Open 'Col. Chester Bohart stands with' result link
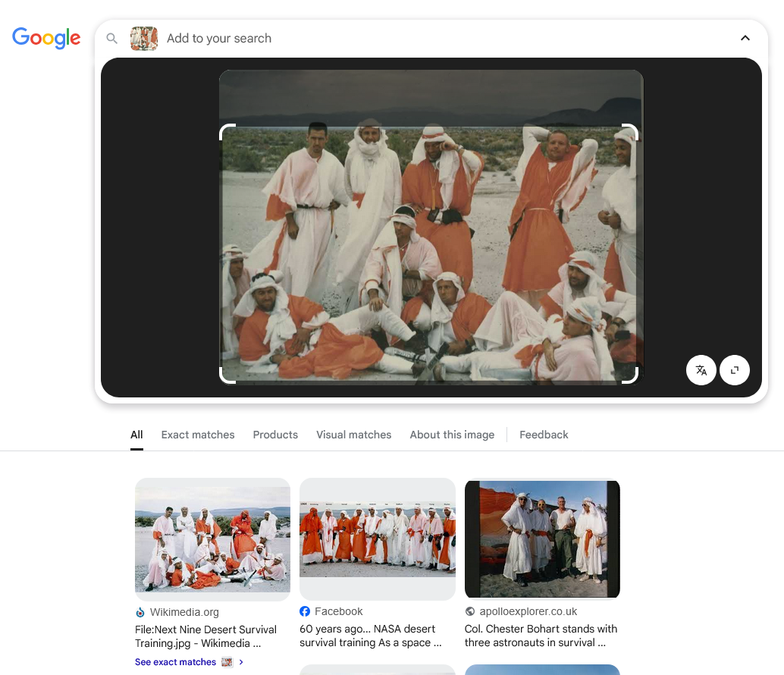Viewport: 784px width, 675px height. [x=541, y=636]
